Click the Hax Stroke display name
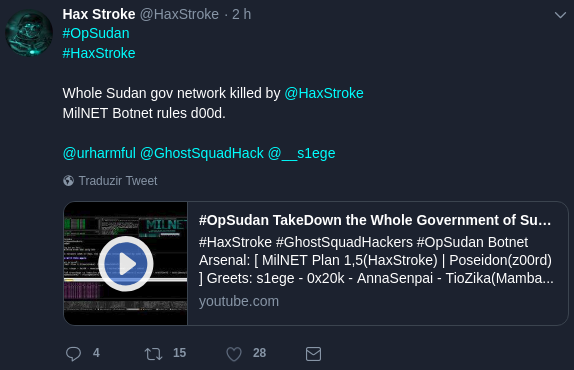Screen dimensions: 574x370 click(99, 14)
